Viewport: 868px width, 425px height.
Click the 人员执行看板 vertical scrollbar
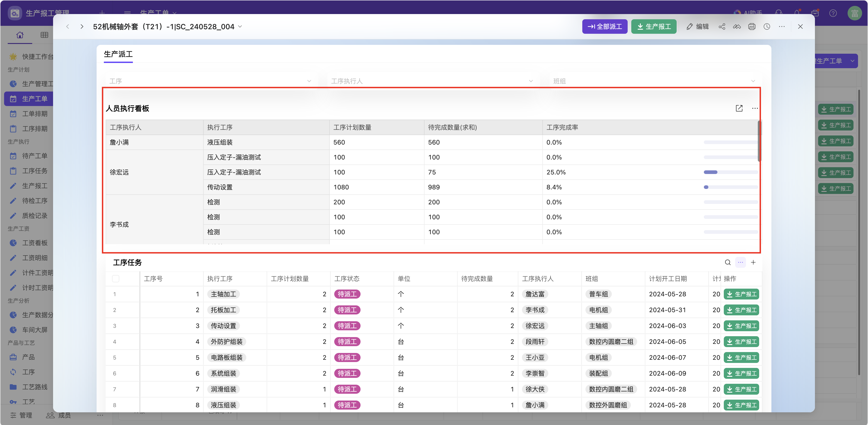tap(759, 141)
